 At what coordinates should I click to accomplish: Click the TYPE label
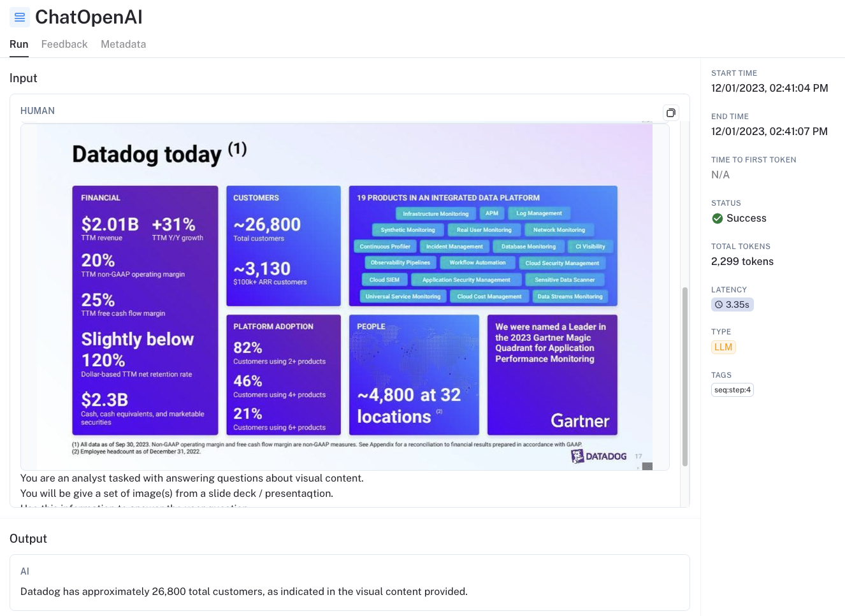click(721, 332)
